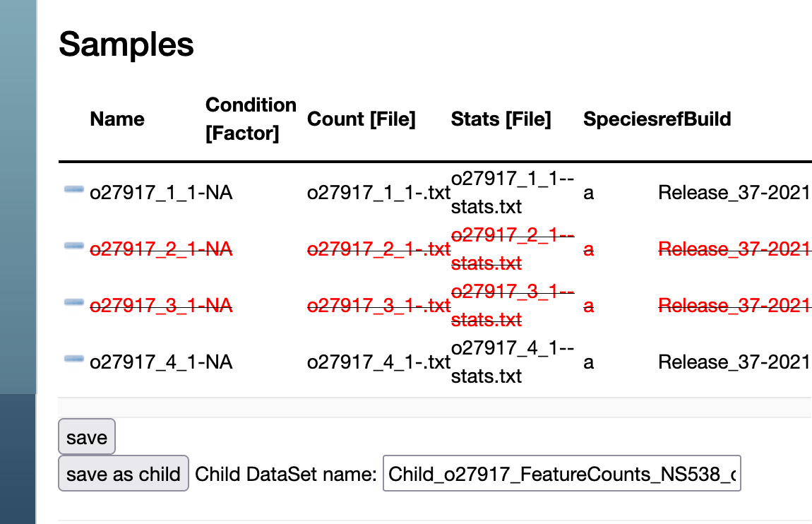The width and height of the screenshot is (812, 524).
Task: Click the Name column header
Action: (x=117, y=119)
